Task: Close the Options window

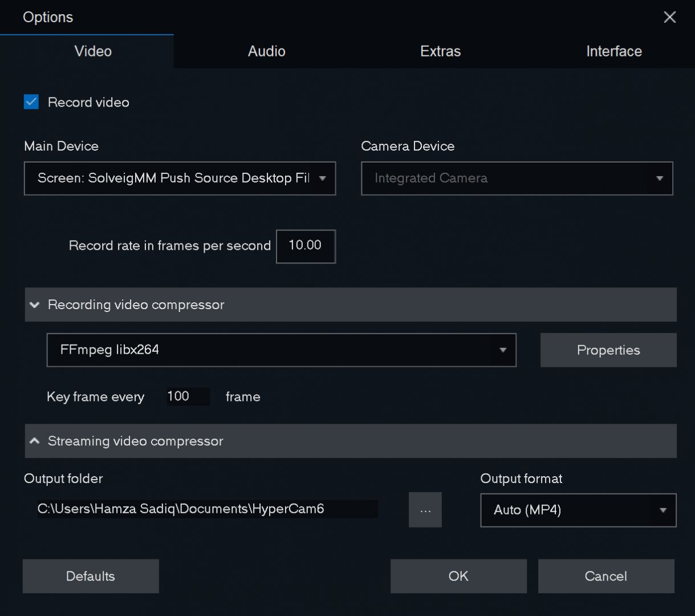Action: point(670,17)
